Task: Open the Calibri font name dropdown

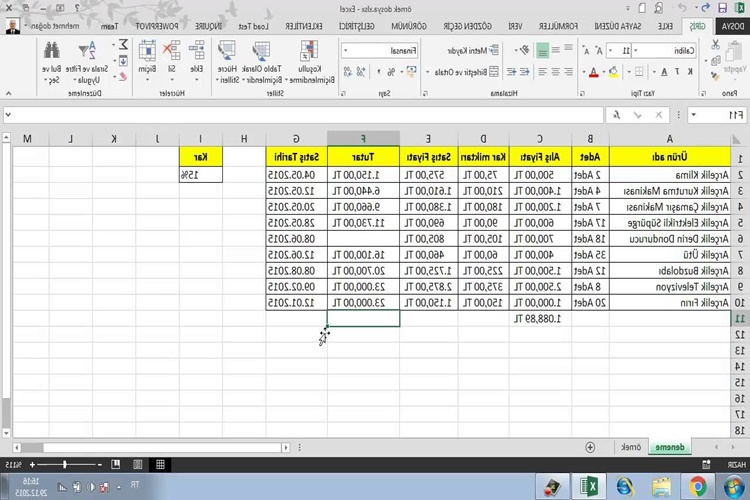Action: coord(635,50)
